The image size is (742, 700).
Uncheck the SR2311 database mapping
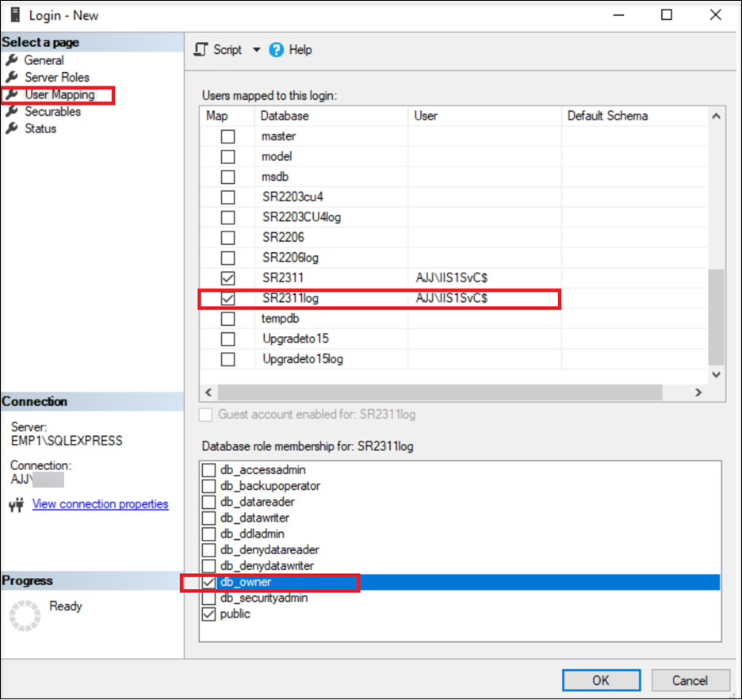click(228, 277)
